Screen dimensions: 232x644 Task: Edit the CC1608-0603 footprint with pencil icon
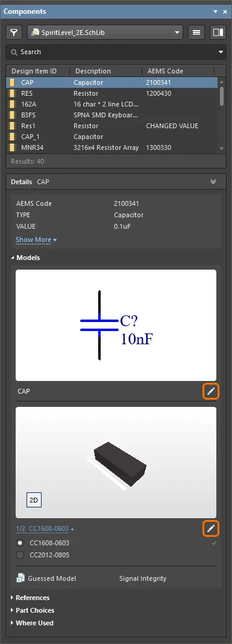pyautogui.click(x=211, y=528)
